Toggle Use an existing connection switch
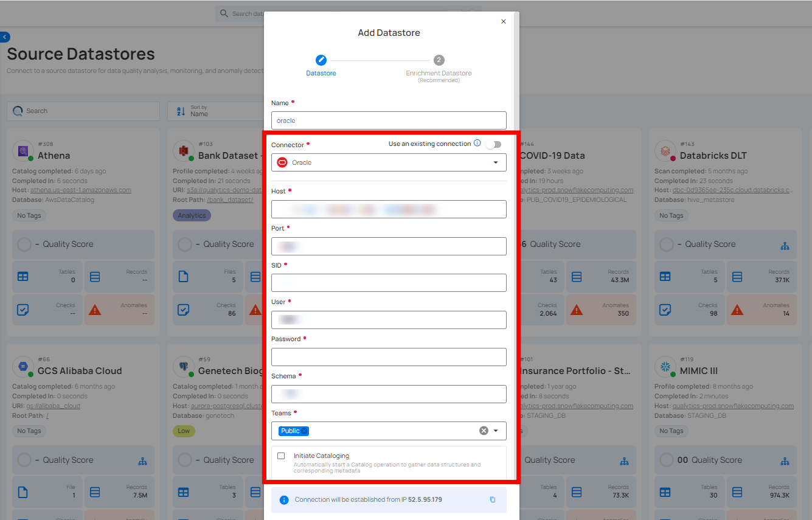 pyautogui.click(x=494, y=144)
